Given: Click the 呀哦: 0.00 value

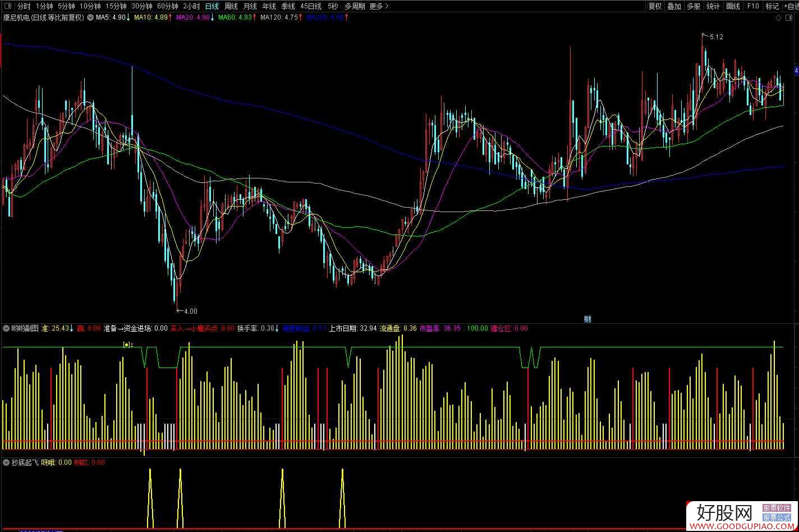Looking at the screenshot, I should pyautogui.click(x=56, y=462).
